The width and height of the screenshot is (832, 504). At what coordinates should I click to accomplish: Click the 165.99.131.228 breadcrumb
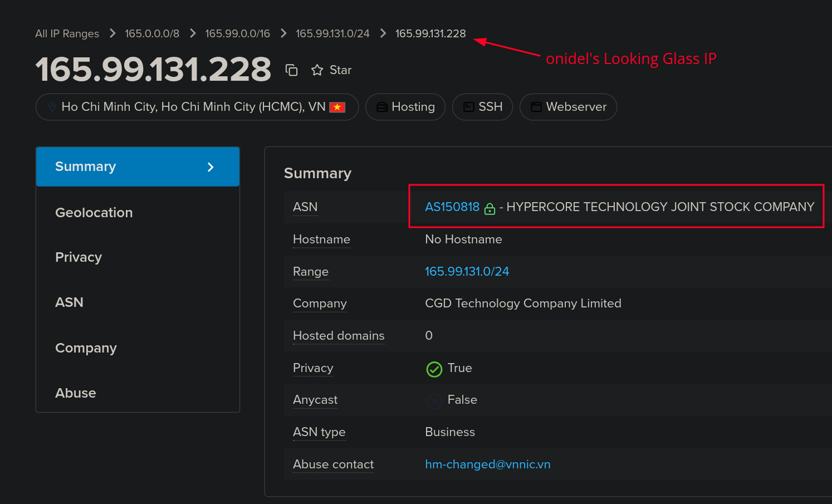point(430,33)
